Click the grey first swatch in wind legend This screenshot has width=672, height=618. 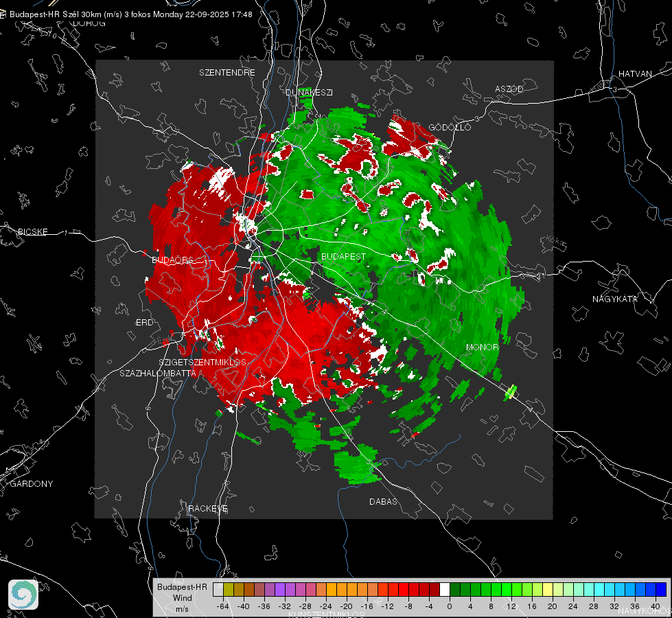point(218,590)
